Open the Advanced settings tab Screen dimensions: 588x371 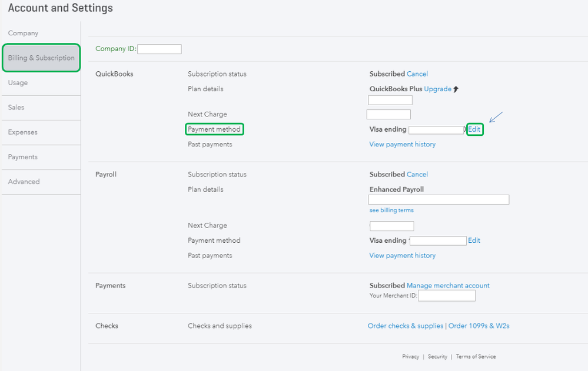24,181
